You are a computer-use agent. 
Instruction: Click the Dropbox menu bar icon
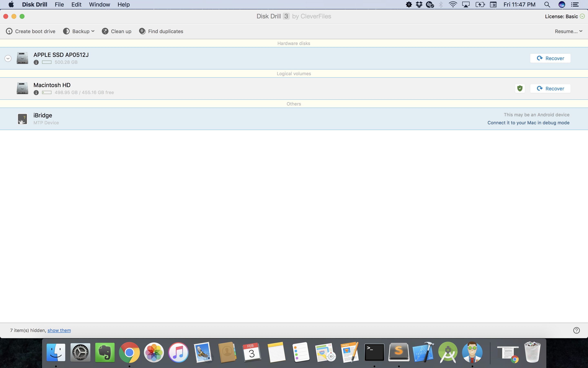click(419, 4)
